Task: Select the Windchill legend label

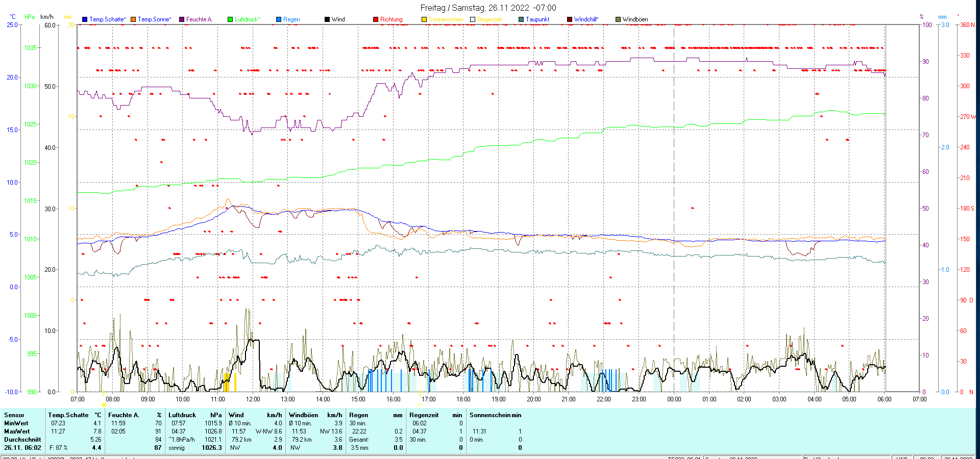Action: tap(586, 19)
